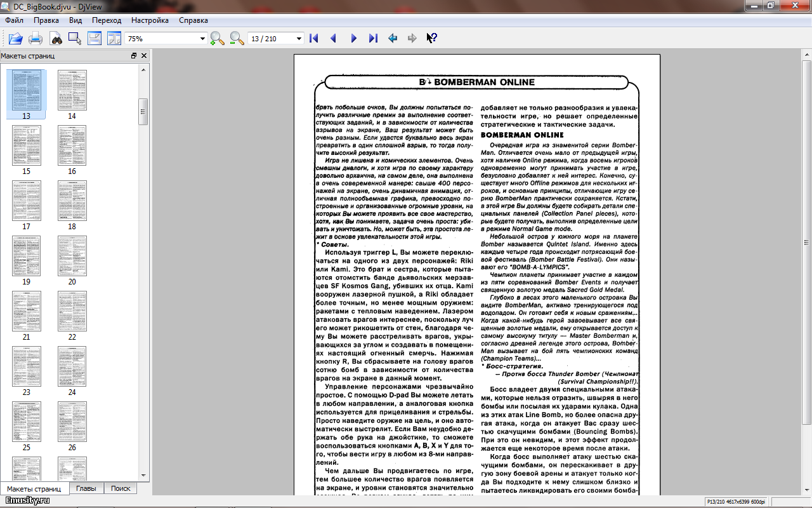Click the BOMBERMAN ONLINE page header

[477, 83]
